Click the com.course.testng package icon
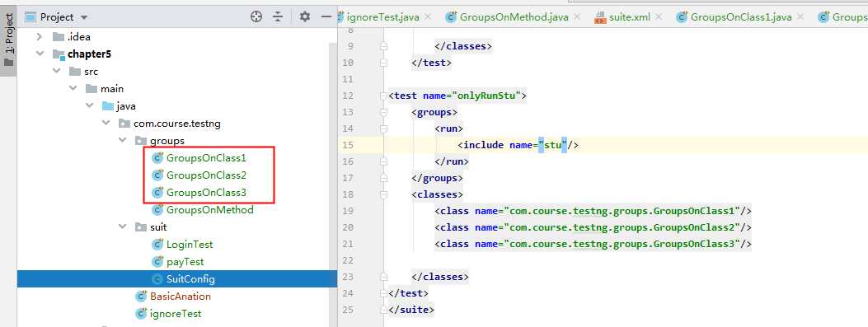The height and width of the screenshot is (327, 868). [124, 124]
